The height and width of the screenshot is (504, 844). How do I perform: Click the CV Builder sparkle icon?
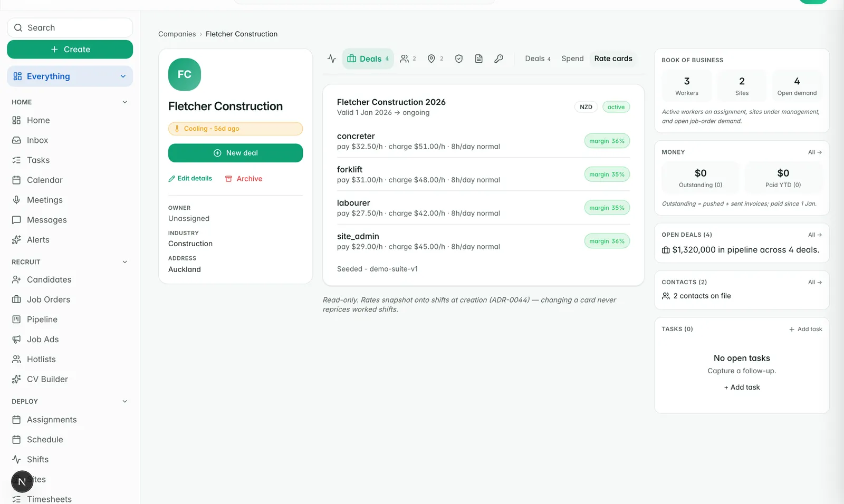(16, 379)
